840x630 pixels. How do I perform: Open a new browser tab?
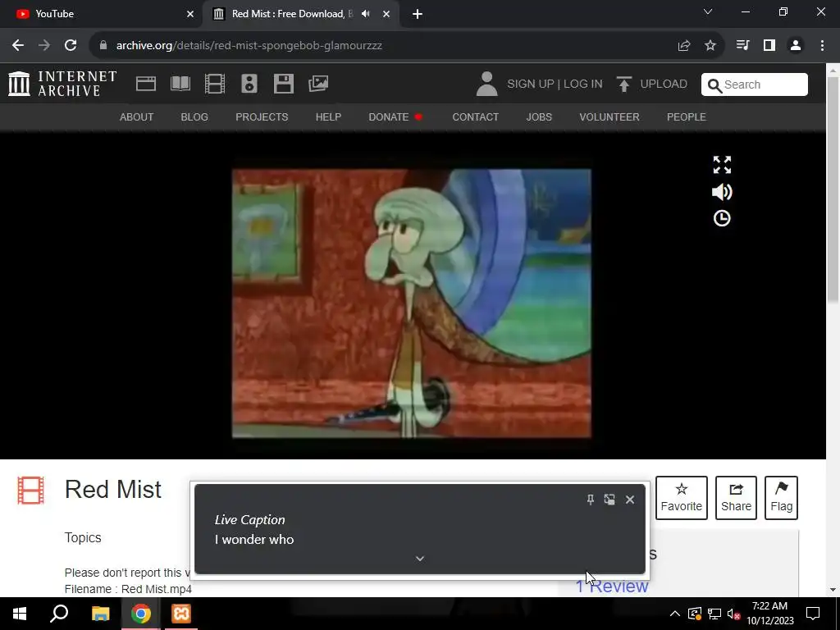(418, 14)
